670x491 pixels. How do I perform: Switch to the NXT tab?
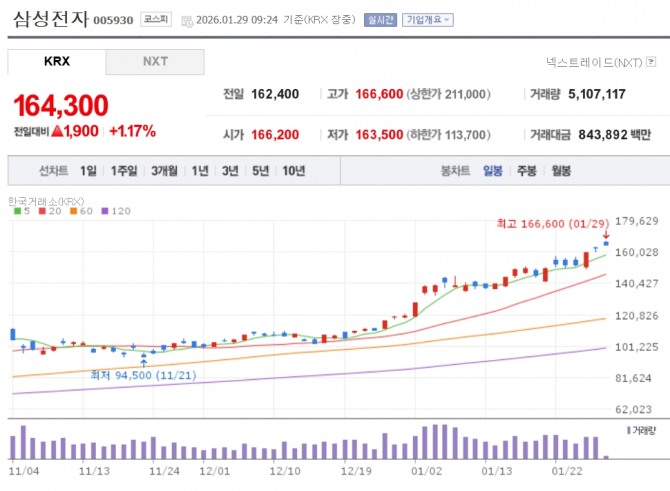(155, 62)
